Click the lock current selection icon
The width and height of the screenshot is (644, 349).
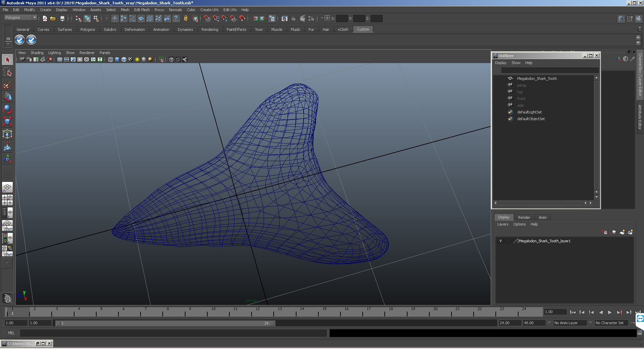pos(186,18)
